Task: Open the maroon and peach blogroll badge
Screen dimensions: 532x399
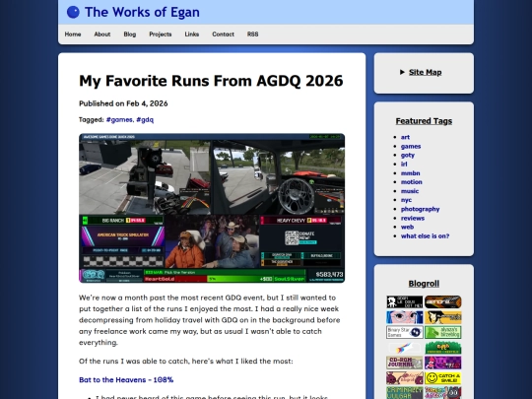Action: 405,377
